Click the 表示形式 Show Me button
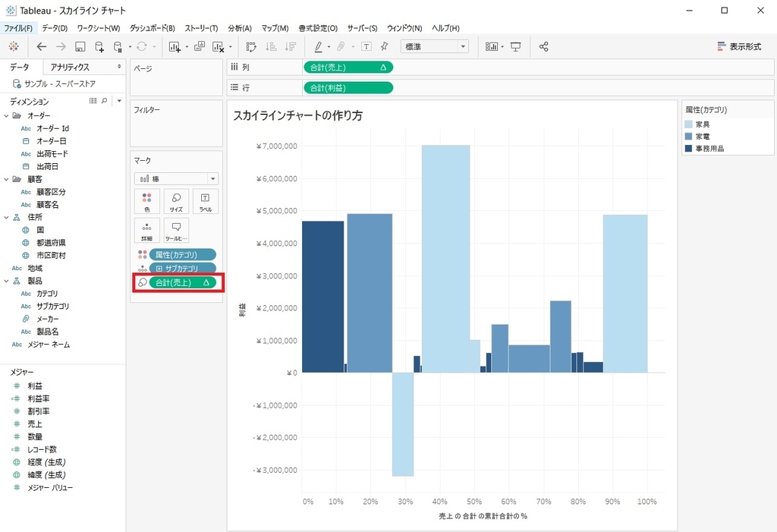This screenshot has height=532, width=777. [739, 46]
